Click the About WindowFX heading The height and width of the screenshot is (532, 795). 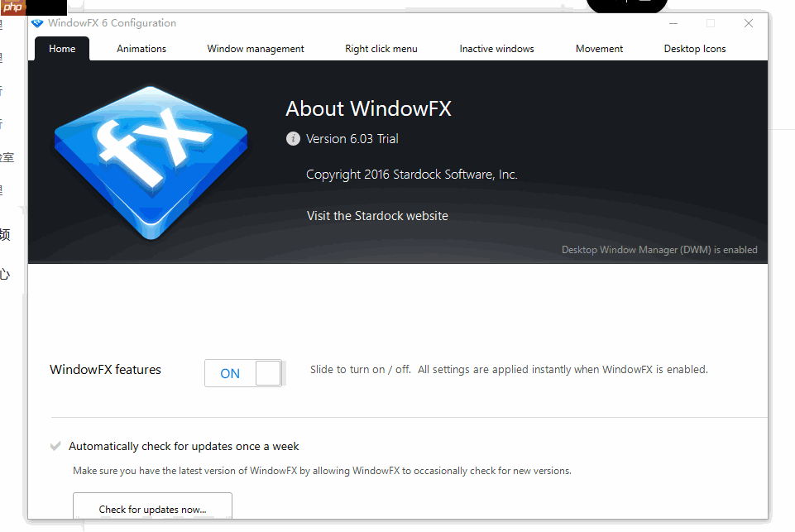[368, 108]
